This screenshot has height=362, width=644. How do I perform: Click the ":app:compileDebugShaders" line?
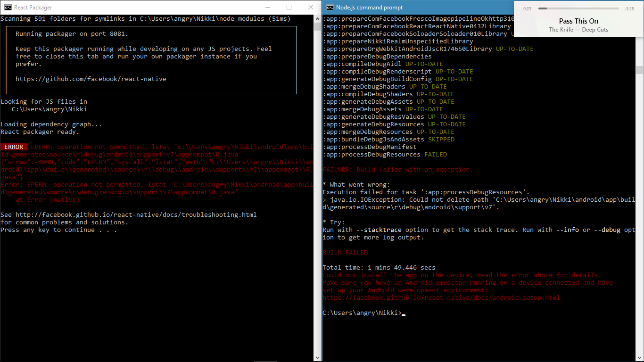(x=388, y=94)
